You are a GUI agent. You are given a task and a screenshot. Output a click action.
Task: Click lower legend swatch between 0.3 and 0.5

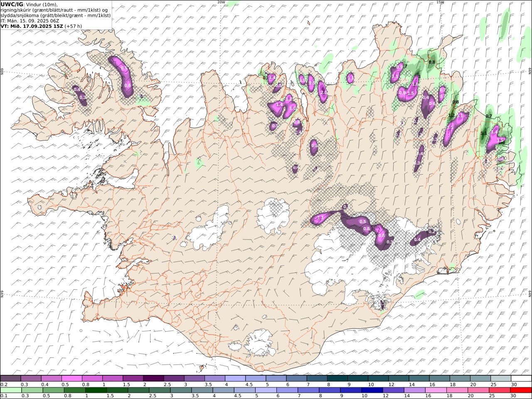point(32,390)
